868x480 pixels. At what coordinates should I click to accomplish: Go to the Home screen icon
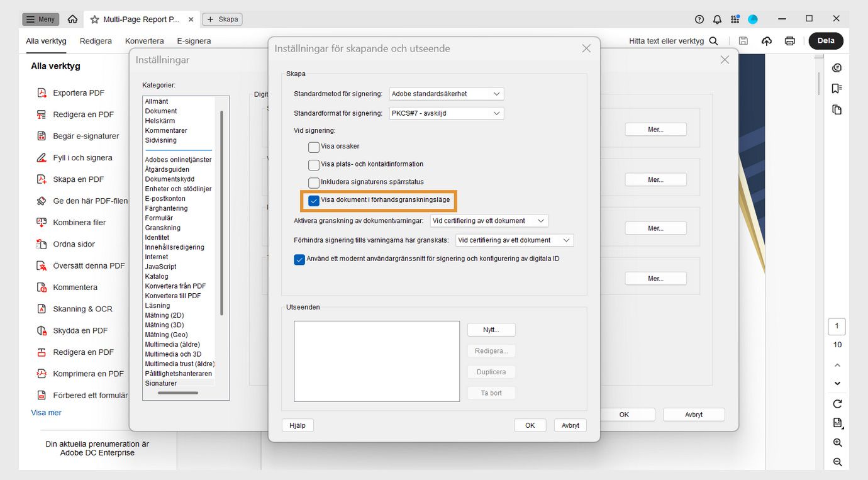(x=72, y=20)
